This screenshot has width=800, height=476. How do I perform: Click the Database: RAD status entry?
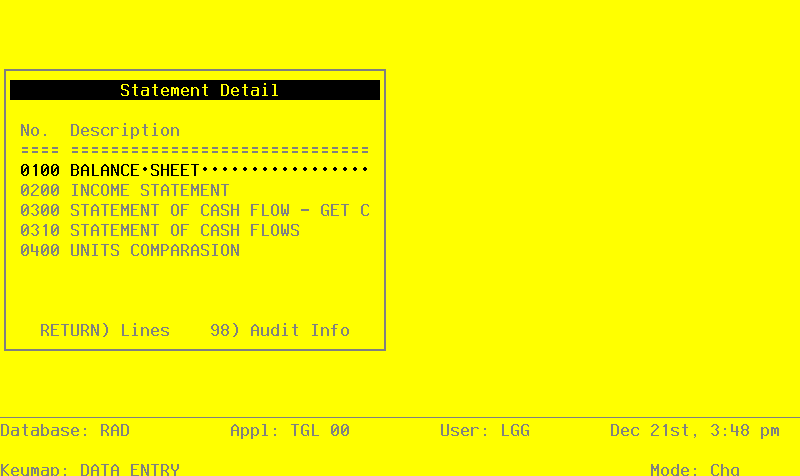pos(65,430)
